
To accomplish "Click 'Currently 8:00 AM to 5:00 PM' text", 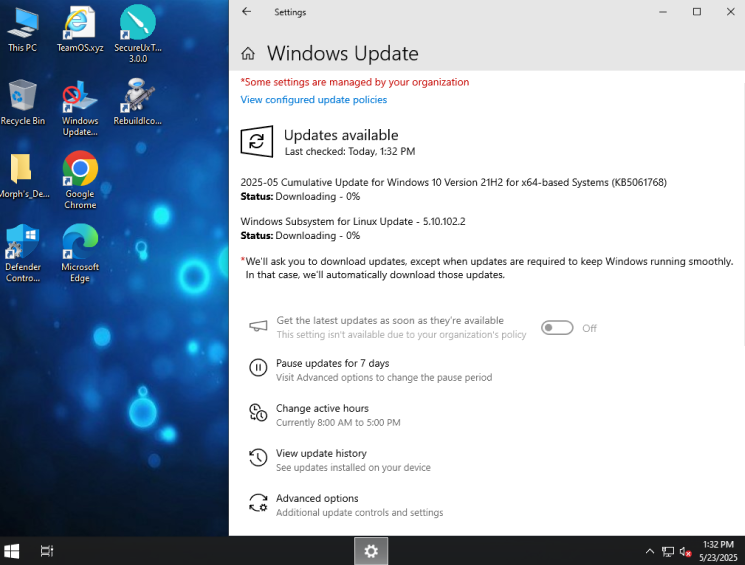I will 338,423.
